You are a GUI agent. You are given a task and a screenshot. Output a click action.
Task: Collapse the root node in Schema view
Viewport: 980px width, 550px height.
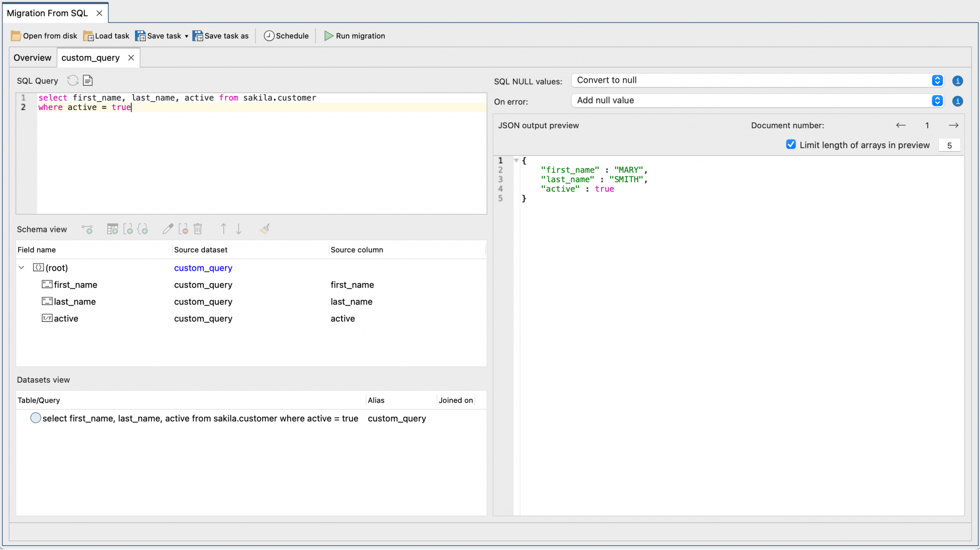pos(21,267)
